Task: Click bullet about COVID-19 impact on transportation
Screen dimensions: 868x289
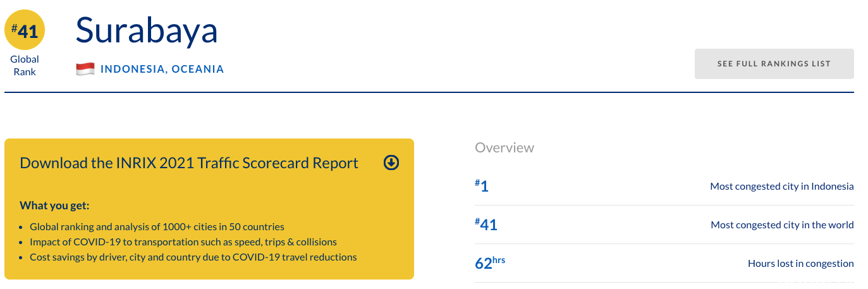Action: [x=183, y=242]
